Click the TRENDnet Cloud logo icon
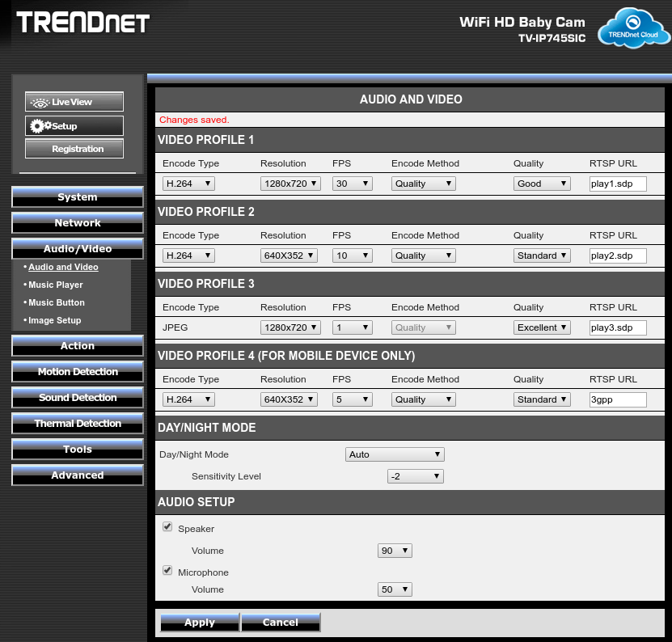 634,27
